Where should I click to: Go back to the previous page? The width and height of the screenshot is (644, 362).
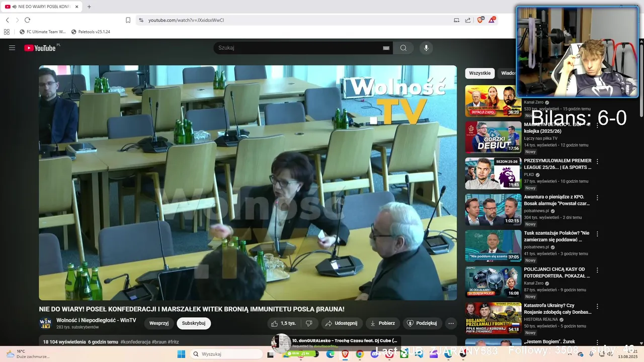pos(8,20)
